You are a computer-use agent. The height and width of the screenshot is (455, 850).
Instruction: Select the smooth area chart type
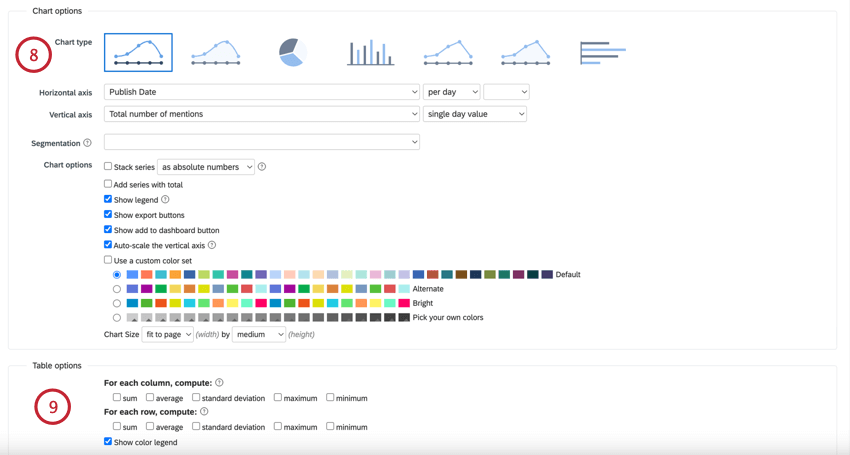pyautogui.click(x=216, y=53)
